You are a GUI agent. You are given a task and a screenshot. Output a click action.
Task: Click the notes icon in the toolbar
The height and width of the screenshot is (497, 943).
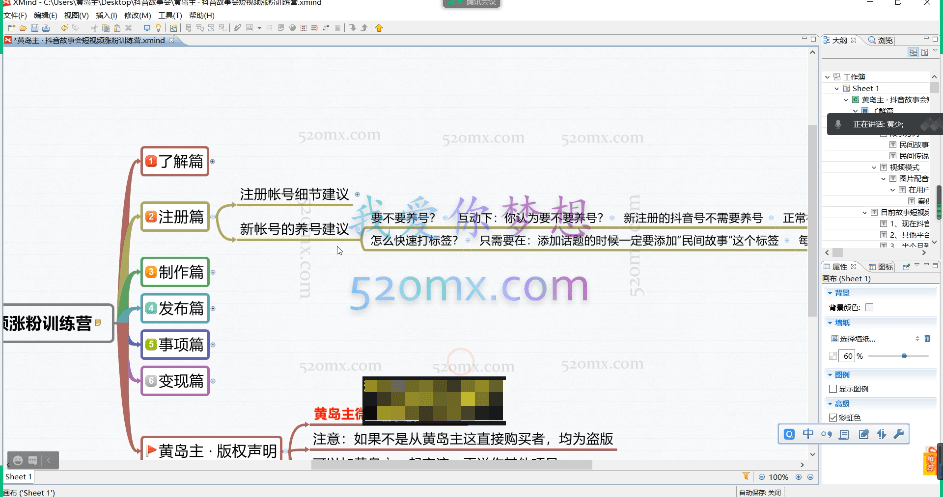tap(281, 28)
